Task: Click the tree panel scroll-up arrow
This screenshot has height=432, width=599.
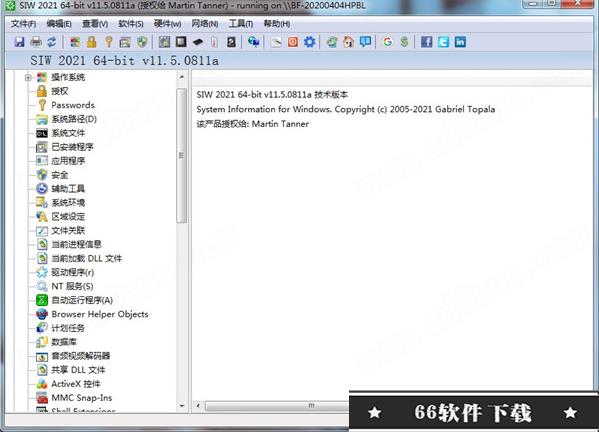Action: click(x=182, y=77)
